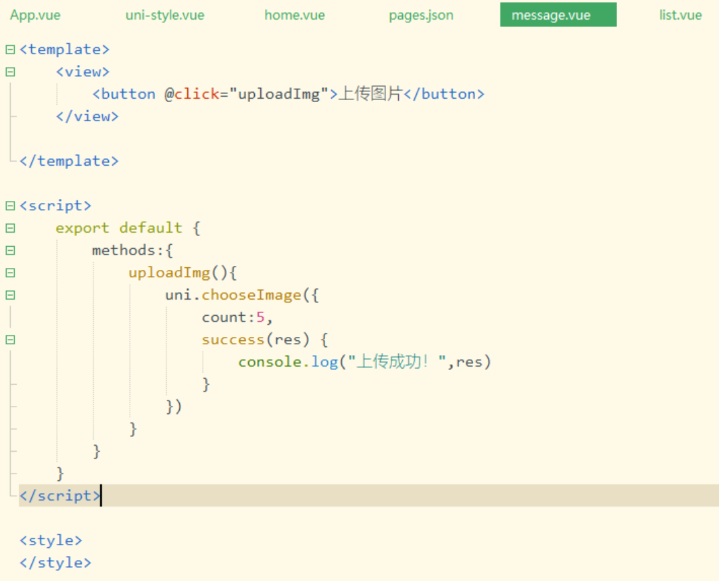The width and height of the screenshot is (728, 581).
Task: Click the "上传成功！" string literal
Action: (x=397, y=361)
